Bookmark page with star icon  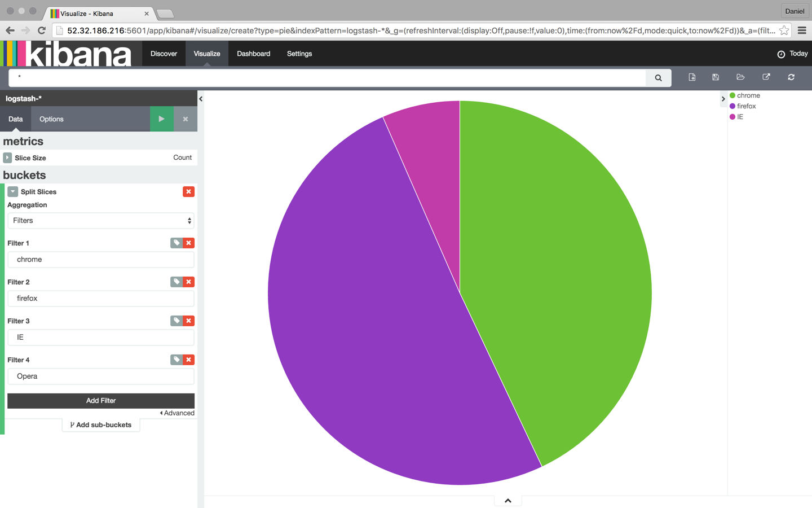click(x=784, y=30)
